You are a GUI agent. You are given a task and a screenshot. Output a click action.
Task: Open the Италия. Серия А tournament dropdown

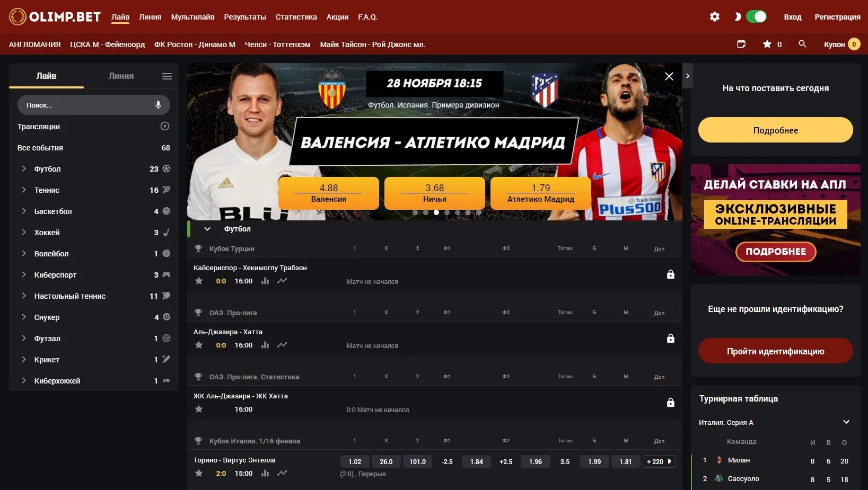(846, 422)
